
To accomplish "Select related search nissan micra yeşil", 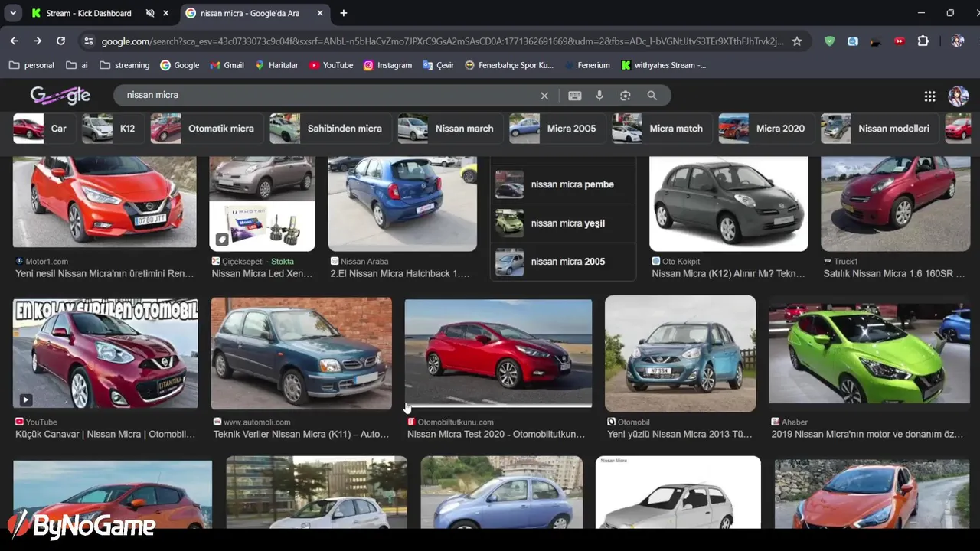I will pyautogui.click(x=563, y=223).
